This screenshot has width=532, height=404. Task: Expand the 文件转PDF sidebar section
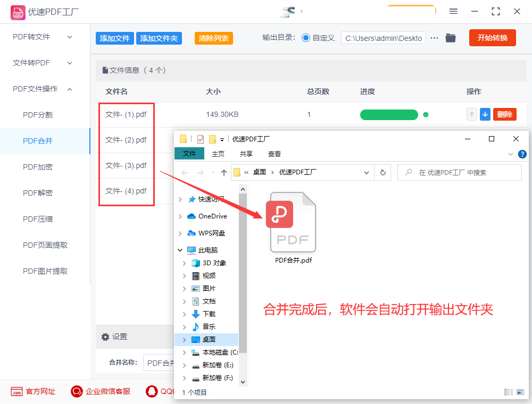70,63
